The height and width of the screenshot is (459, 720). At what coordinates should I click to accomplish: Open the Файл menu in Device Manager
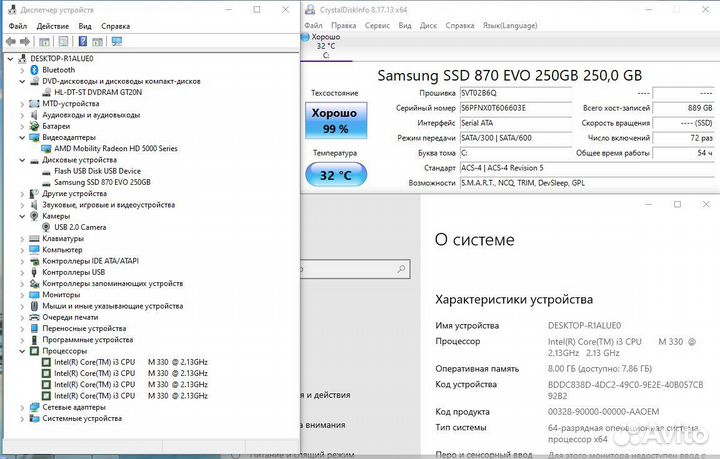17,26
